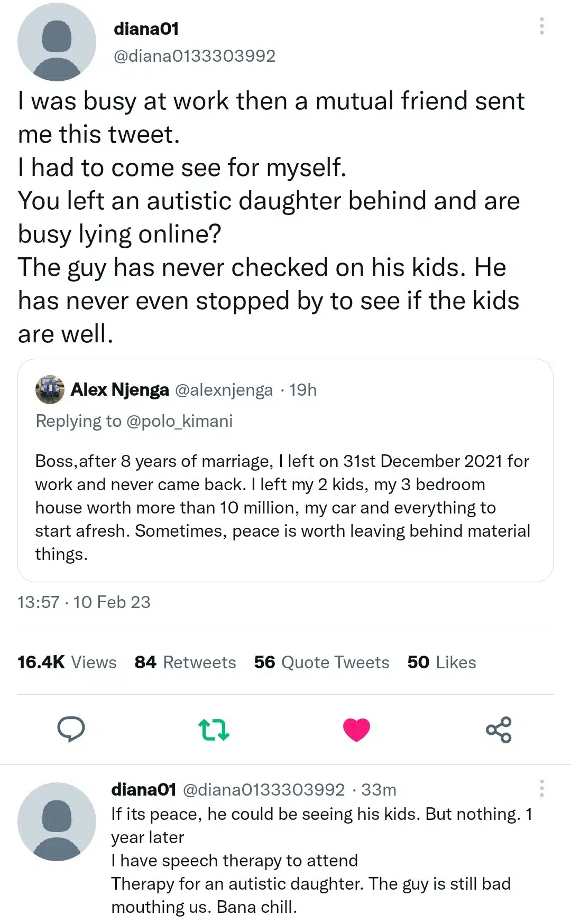Viewport: 571px width, 924px height.
Task: Open the @polo_kimani mention link
Action: (x=179, y=421)
